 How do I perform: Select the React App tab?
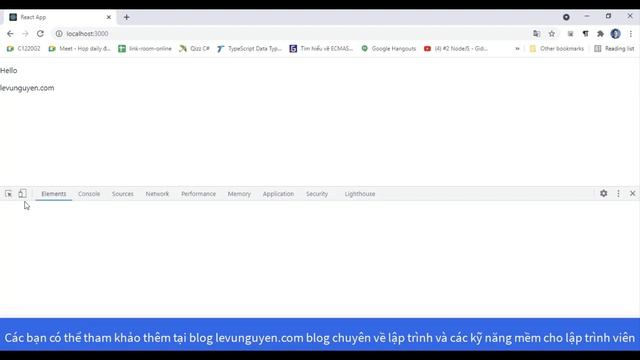pos(60,17)
